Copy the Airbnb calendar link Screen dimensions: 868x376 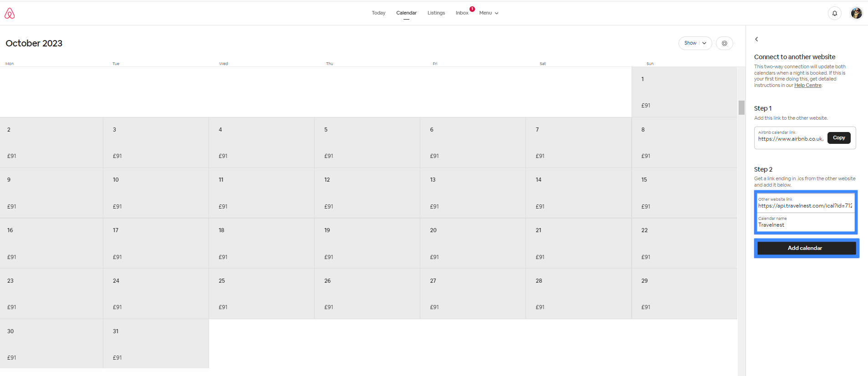[838, 138]
